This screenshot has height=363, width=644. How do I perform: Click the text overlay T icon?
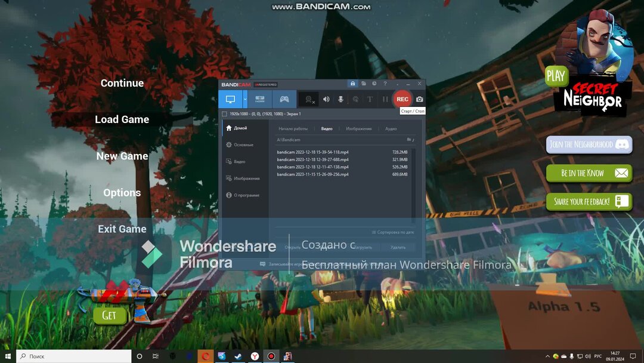tap(370, 99)
